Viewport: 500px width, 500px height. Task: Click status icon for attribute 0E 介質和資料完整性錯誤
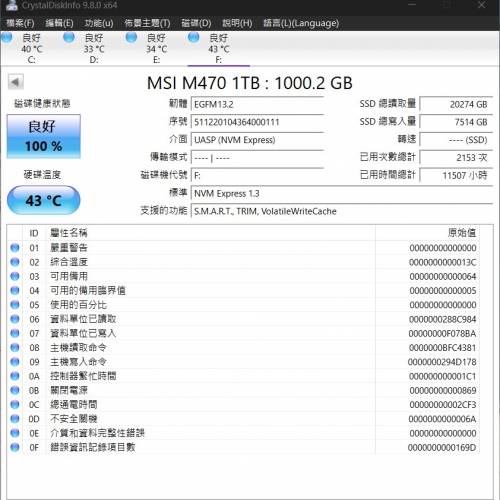coord(15,433)
